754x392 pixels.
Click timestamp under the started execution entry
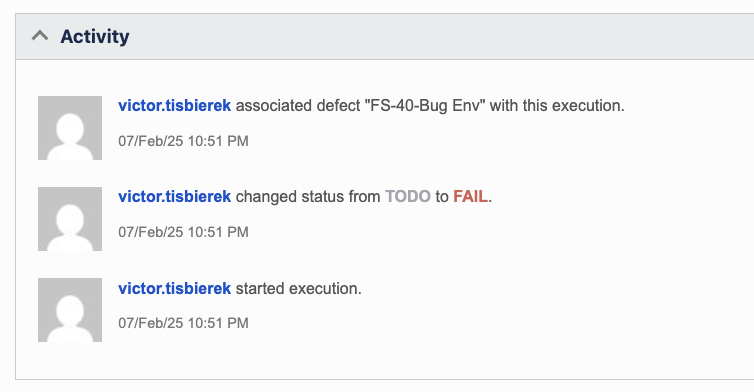[x=183, y=323]
